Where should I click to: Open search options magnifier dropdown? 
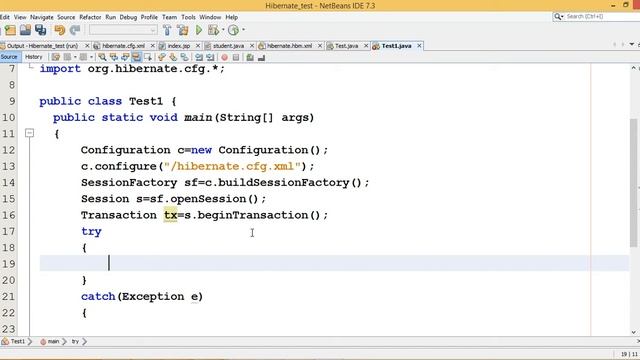558,16
